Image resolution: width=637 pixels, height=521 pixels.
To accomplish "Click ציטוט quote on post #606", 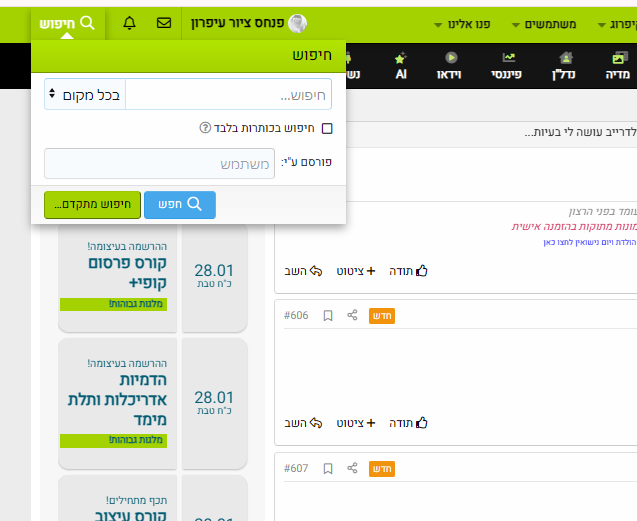I will point(355,423).
